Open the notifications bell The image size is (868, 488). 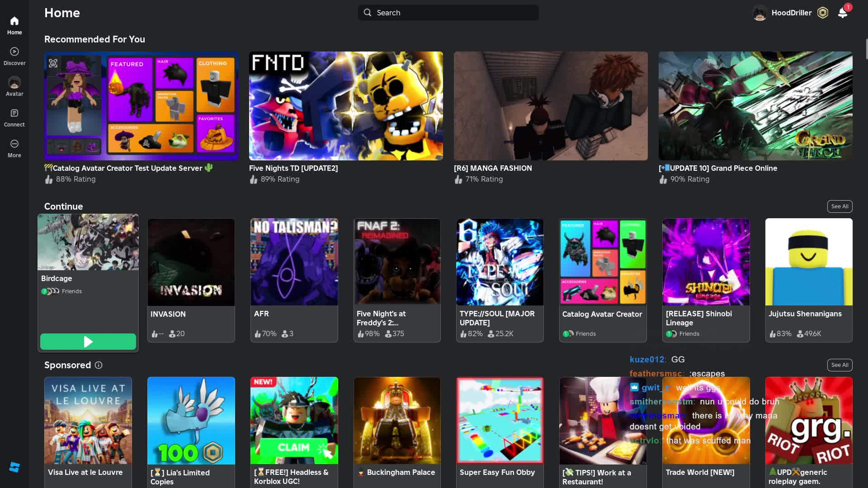842,13
